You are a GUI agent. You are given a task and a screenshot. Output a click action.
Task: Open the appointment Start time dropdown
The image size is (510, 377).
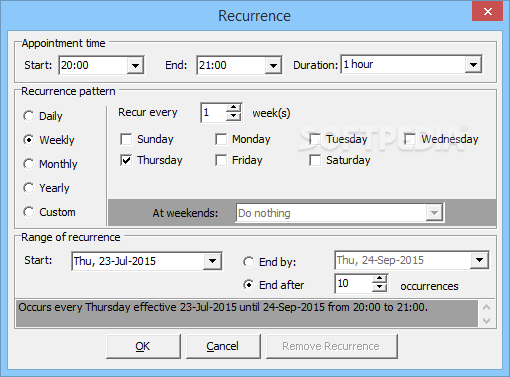coord(135,65)
